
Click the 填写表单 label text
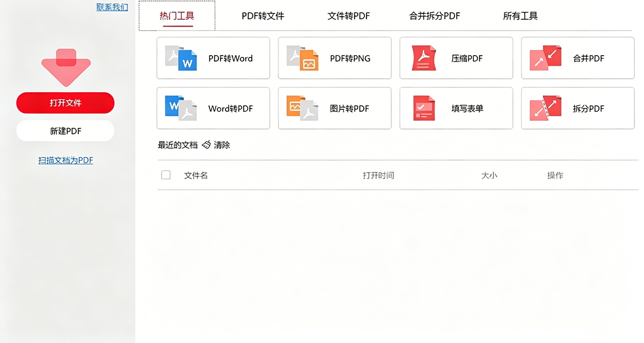(467, 108)
